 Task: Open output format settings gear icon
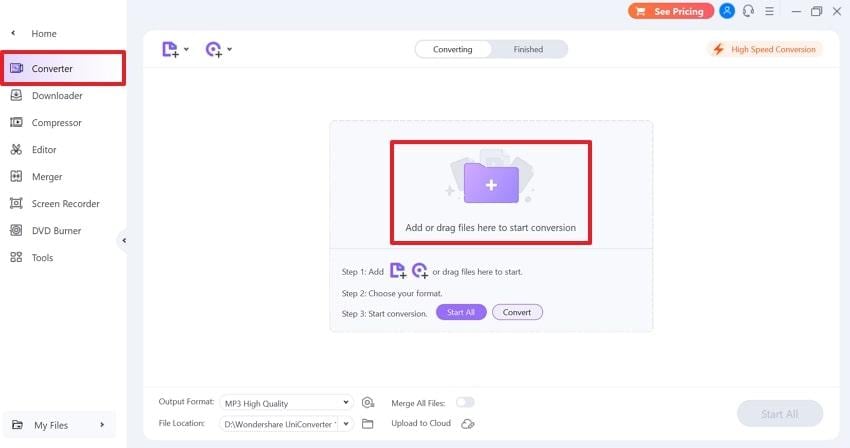[x=368, y=402]
